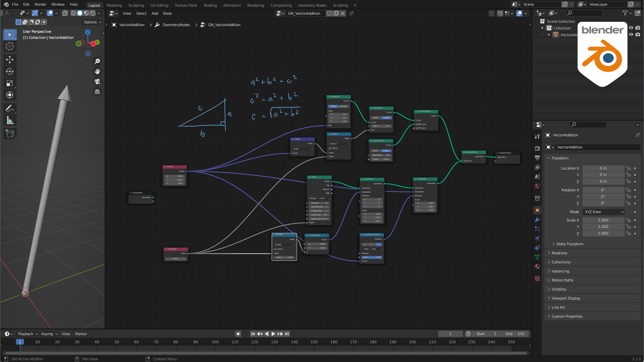
Task: Open the Render Properties tab (camera icon)
Action: pyautogui.click(x=537, y=148)
